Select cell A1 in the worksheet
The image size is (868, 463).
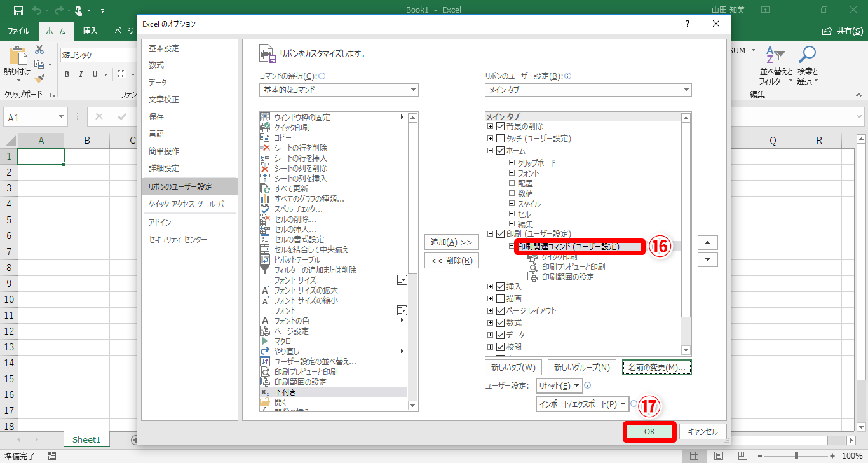click(41, 156)
